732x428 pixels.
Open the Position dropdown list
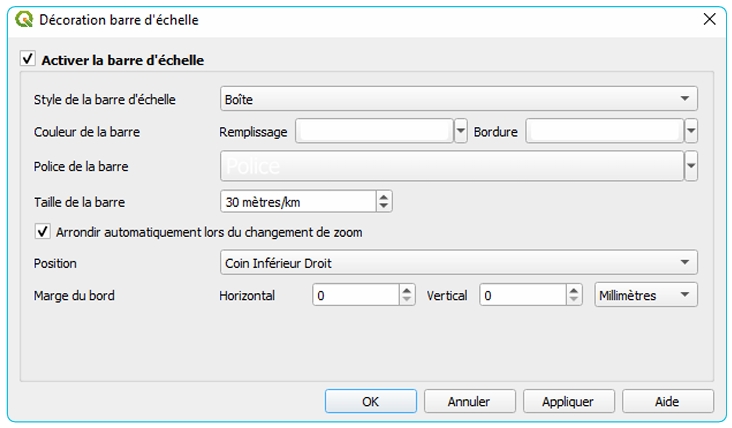pyautogui.click(x=458, y=263)
